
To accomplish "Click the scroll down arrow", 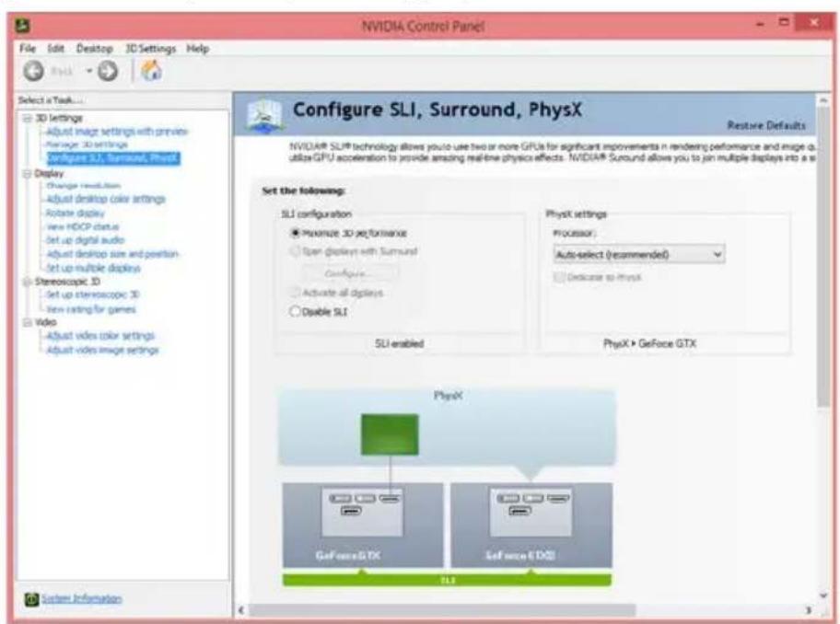I will pyautogui.click(x=823, y=595).
